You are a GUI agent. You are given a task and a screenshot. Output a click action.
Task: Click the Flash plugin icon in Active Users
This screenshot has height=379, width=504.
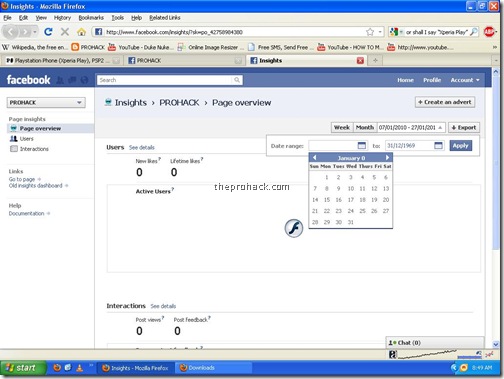click(294, 228)
